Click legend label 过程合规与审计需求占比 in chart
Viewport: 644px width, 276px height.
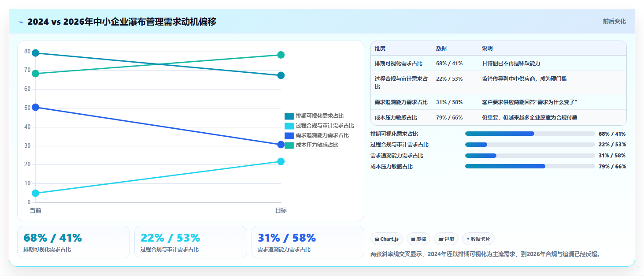325,126
